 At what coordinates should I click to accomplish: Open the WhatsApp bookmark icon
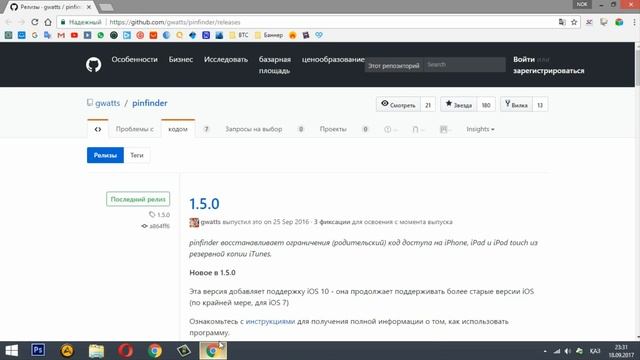pos(100,36)
